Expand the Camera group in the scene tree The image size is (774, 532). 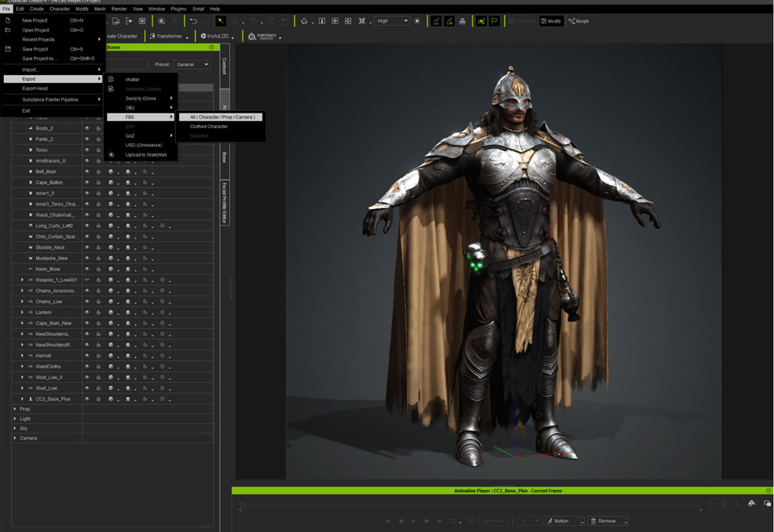[15, 436]
